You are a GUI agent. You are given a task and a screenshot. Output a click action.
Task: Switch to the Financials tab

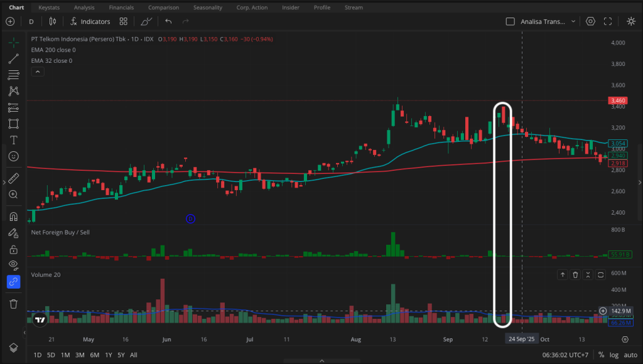[121, 8]
